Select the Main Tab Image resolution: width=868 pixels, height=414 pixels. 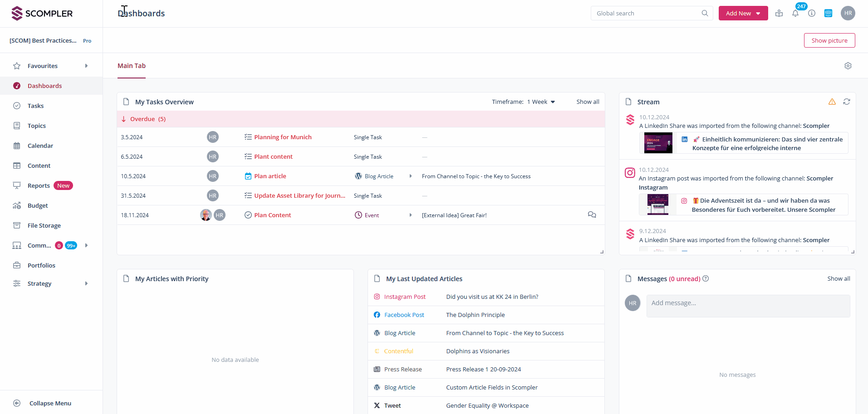pos(132,66)
